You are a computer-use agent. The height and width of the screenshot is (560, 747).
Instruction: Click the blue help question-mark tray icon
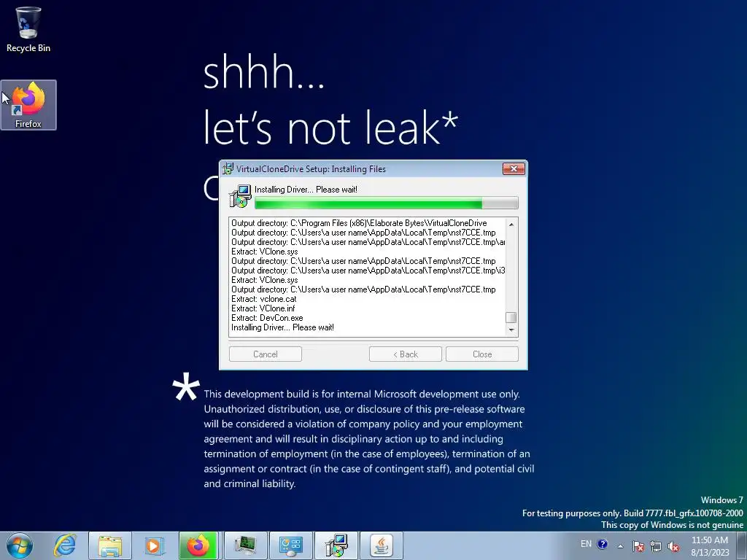(x=602, y=544)
